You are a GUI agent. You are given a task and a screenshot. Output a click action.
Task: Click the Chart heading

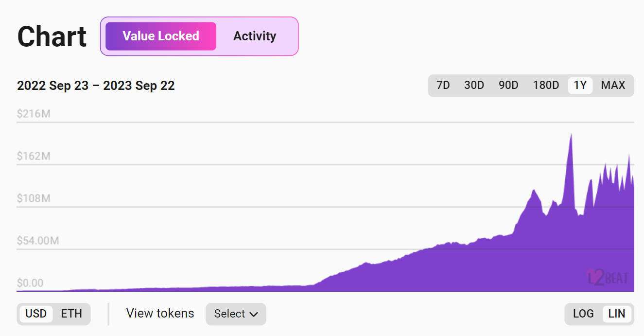click(52, 36)
